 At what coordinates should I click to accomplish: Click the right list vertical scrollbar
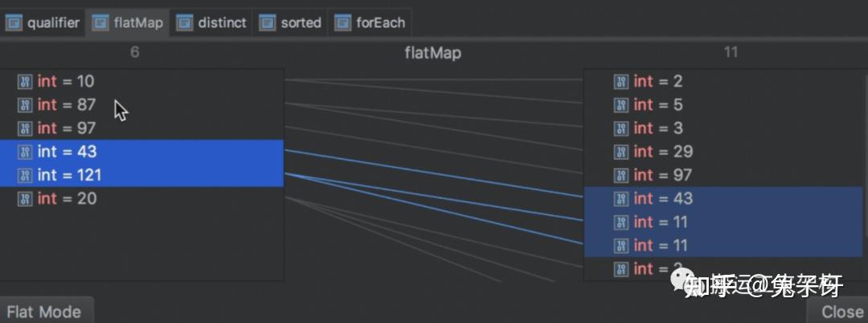pos(866,166)
